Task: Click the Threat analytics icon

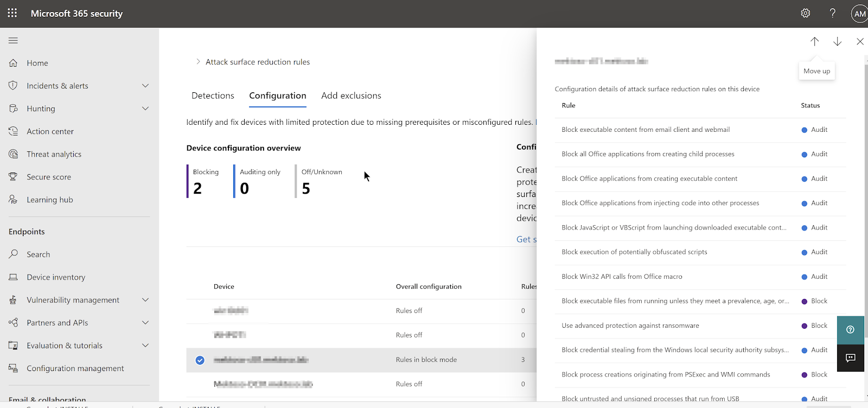Action: 14,154
